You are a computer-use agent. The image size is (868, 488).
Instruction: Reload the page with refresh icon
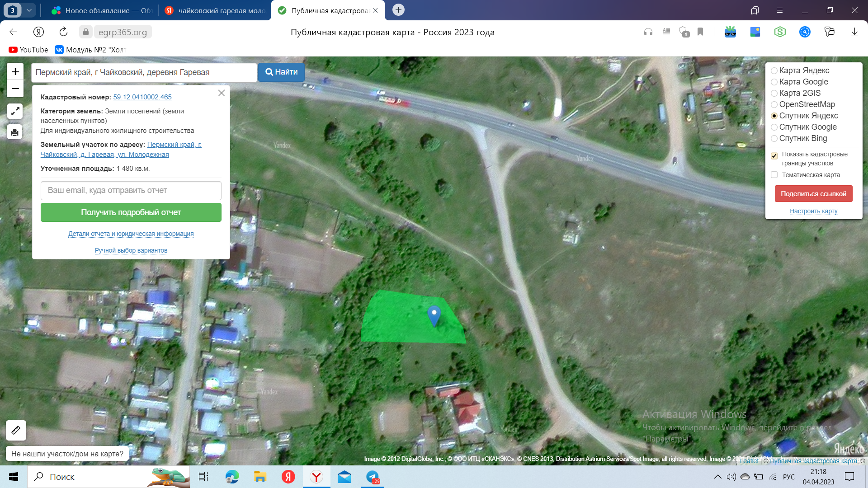[63, 32]
